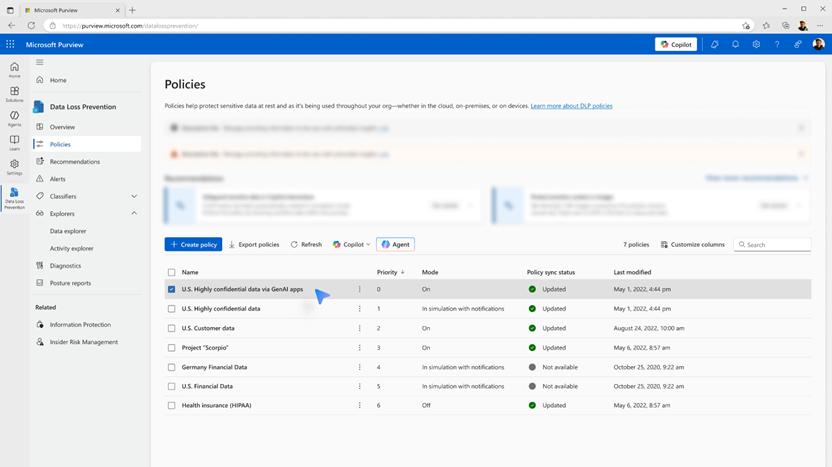Screen dimensions: 832x467
Task: Open Diagnostics in DLP navigation
Action: (x=65, y=265)
